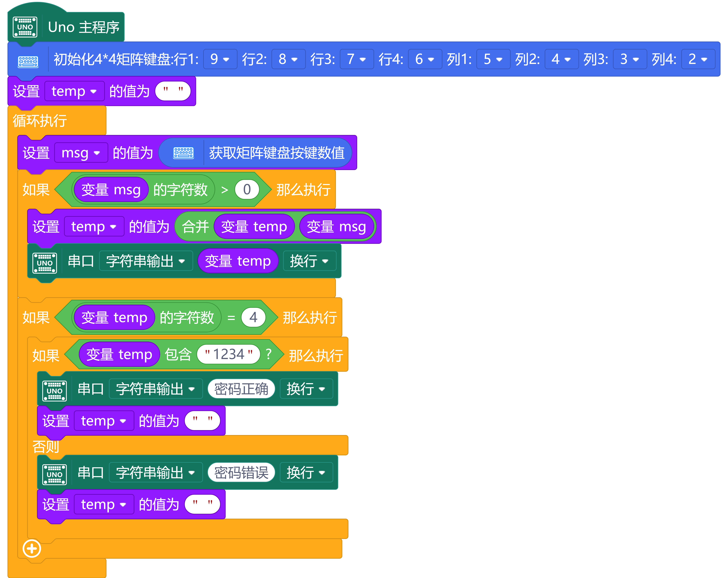Click UNO icon on serial output temp block
The height and width of the screenshot is (578, 728).
(45, 263)
